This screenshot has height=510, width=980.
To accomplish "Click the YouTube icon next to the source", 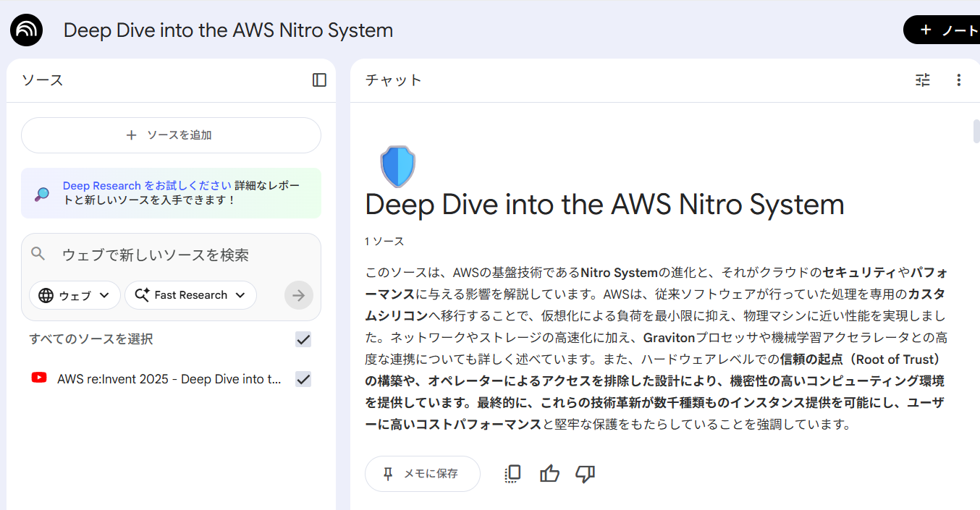I will tap(39, 378).
